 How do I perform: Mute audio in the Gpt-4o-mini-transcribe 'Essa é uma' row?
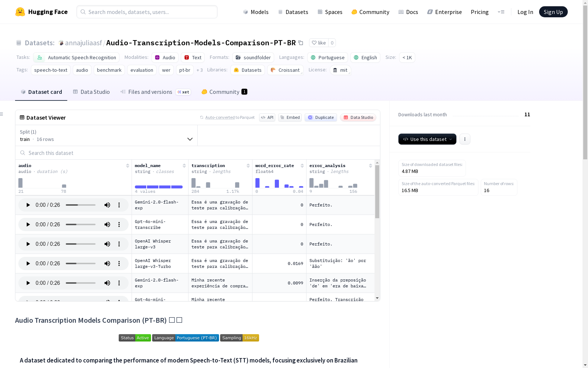(x=107, y=224)
